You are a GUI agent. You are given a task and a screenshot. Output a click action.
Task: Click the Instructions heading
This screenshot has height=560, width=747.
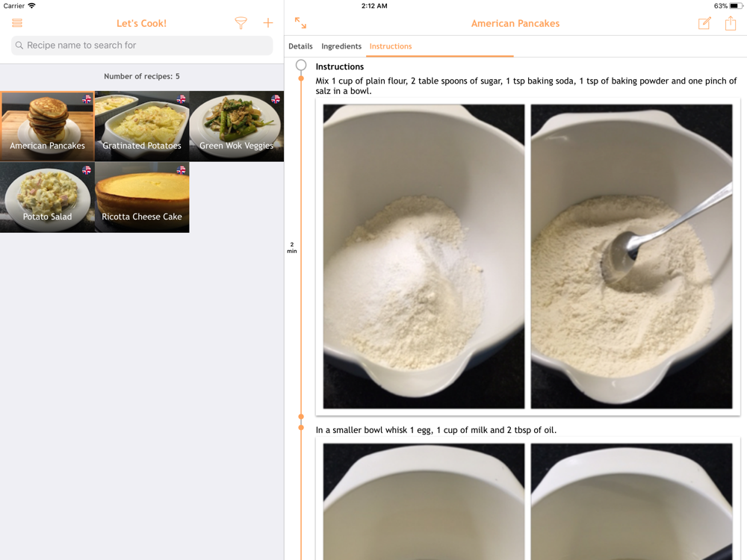pos(340,66)
